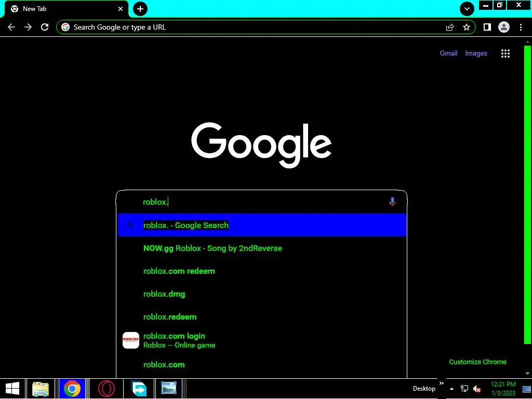Bookmark this tab with the star icon

[467, 27]
